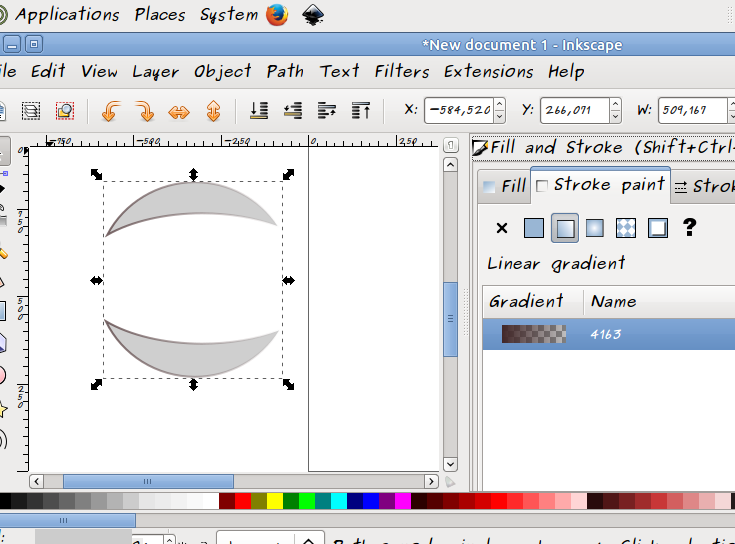The height and width of the screenshot is (544, 735).
Task: Click horizontal scrollbar left arrow
Action: click(37, 481)
